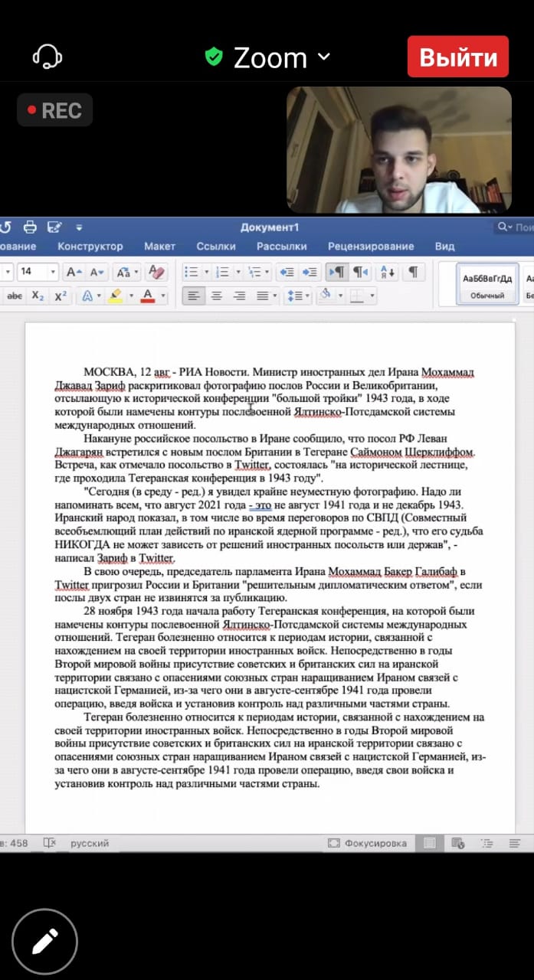
Task: Click the decrease indent icon
Action: [286, 272]
